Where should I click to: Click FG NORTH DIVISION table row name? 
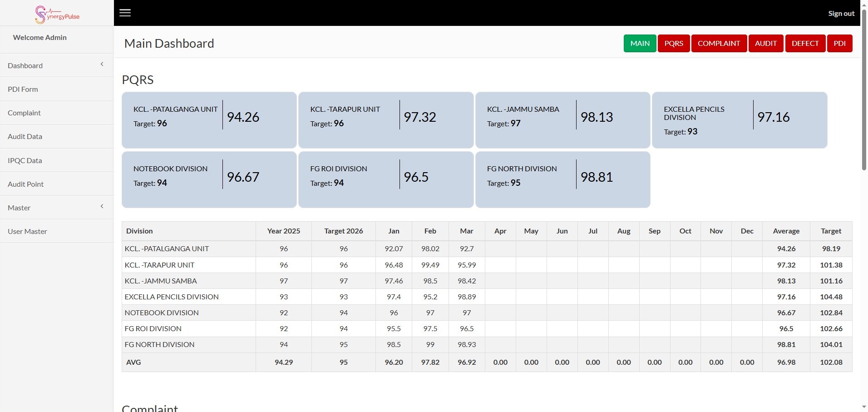pos(159,344)
